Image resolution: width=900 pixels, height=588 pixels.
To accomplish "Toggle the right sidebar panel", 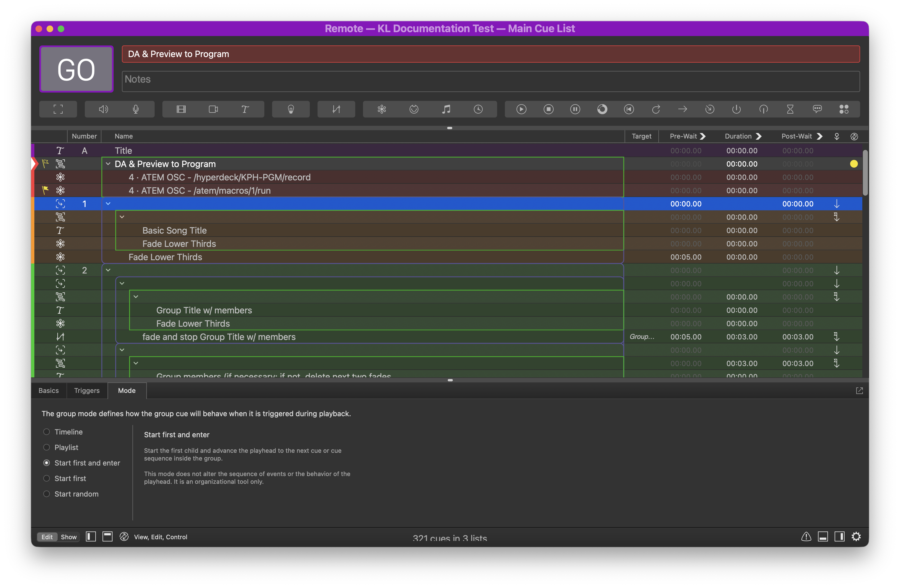I will [x=840, y=536].
